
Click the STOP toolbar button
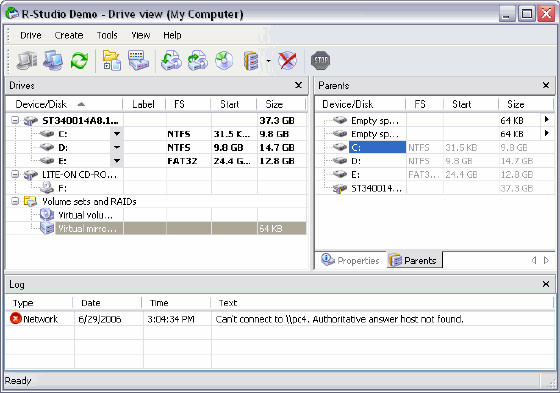[321, 60]
